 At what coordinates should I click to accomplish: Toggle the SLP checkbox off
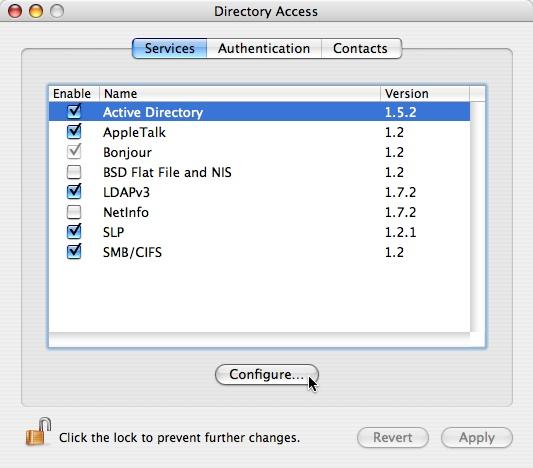74,232
